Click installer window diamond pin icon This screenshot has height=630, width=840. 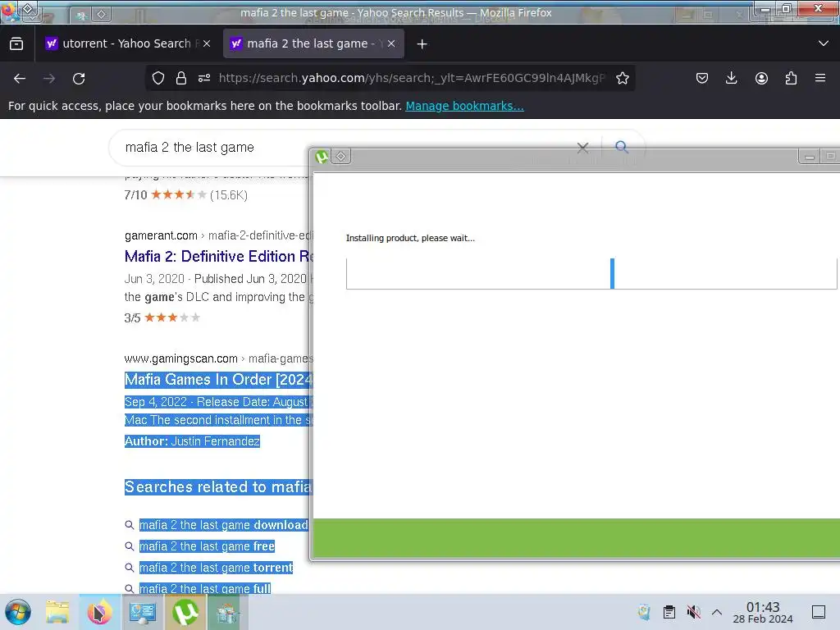pos(341,157)
